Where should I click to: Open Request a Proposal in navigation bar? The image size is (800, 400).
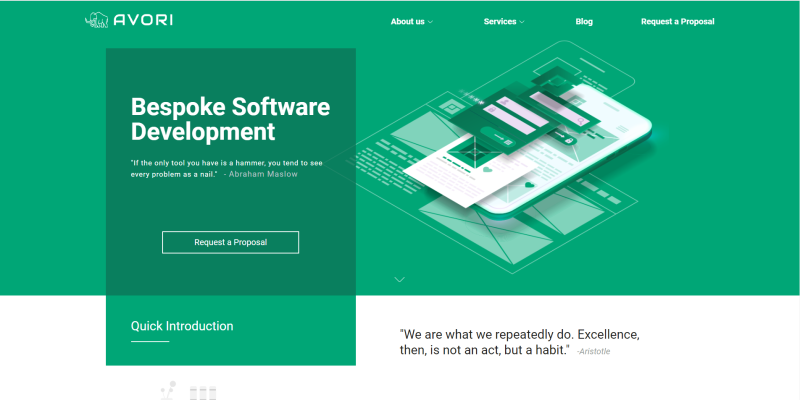tap(678, 21)
